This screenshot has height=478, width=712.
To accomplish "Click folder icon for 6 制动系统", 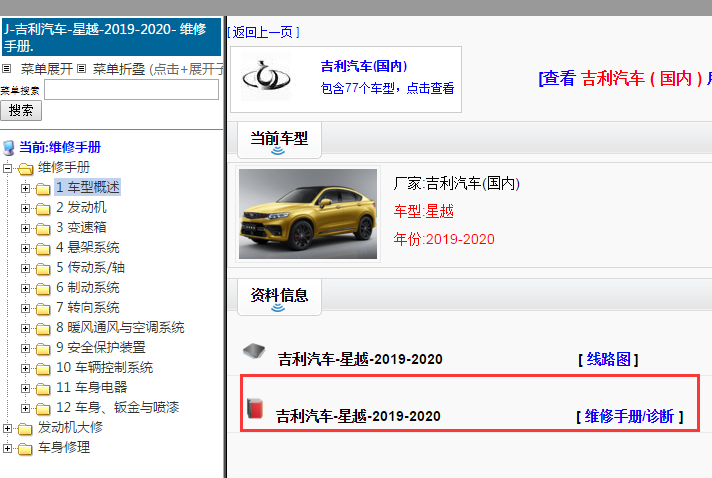I will (43, 288).
